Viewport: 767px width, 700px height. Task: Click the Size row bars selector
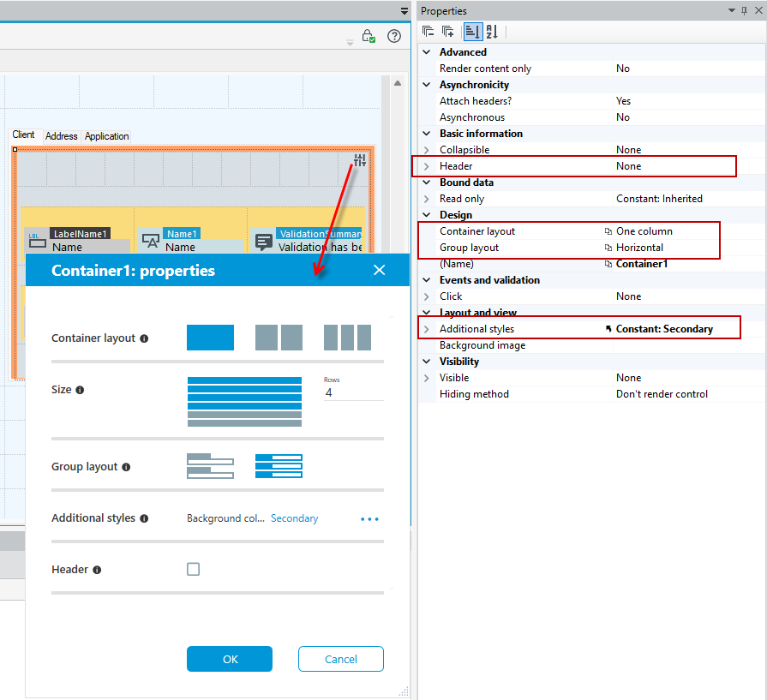(244, 402)
